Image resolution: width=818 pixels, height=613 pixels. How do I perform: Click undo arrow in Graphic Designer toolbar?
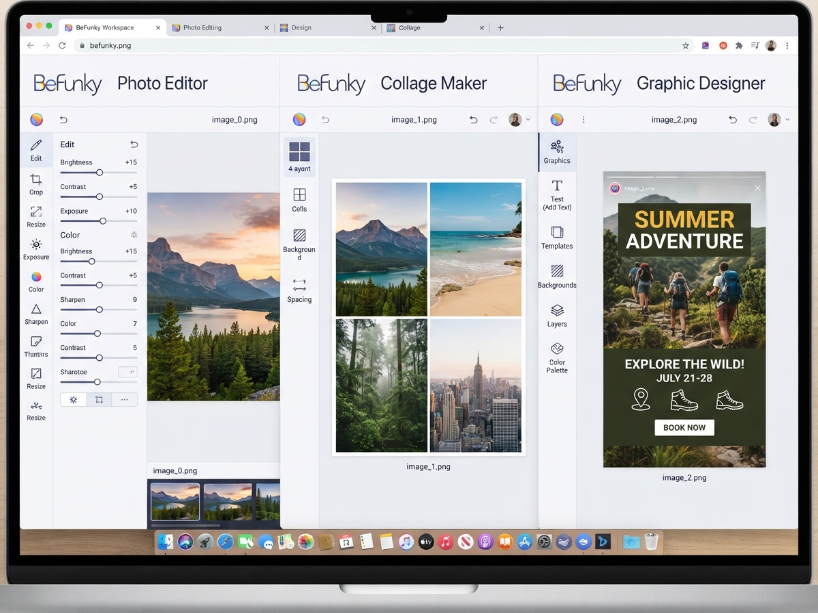(x=732, y=119)
